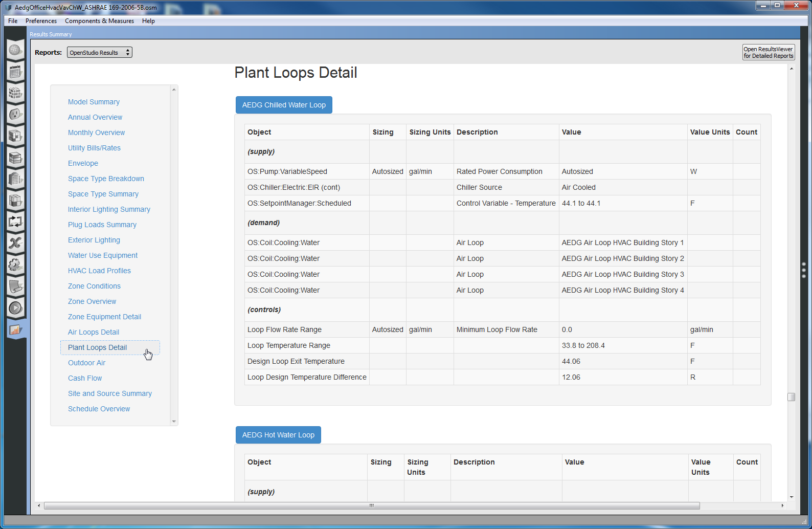
Task: Go to Model Summary section
Action: [x=94, y=102]
